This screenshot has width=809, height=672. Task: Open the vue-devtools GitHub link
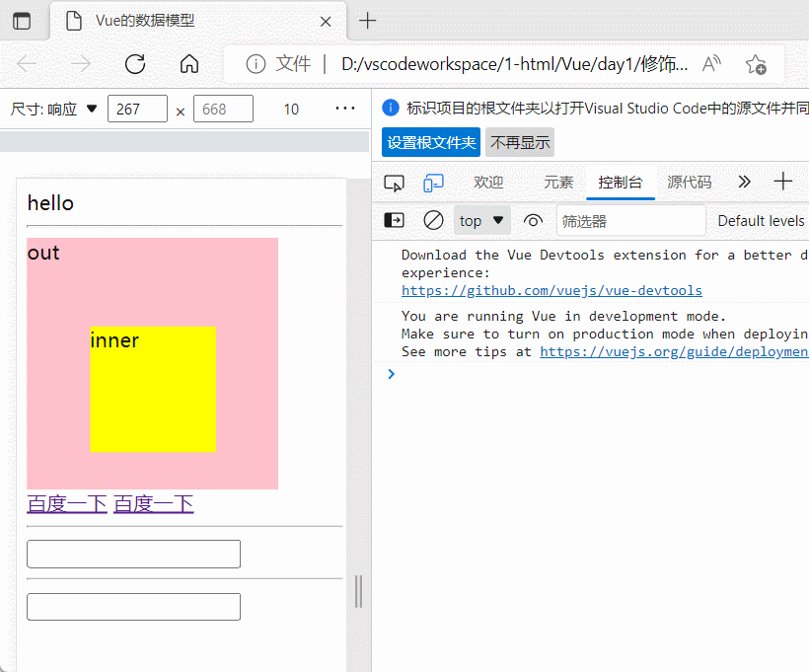[x=551, y=290]
